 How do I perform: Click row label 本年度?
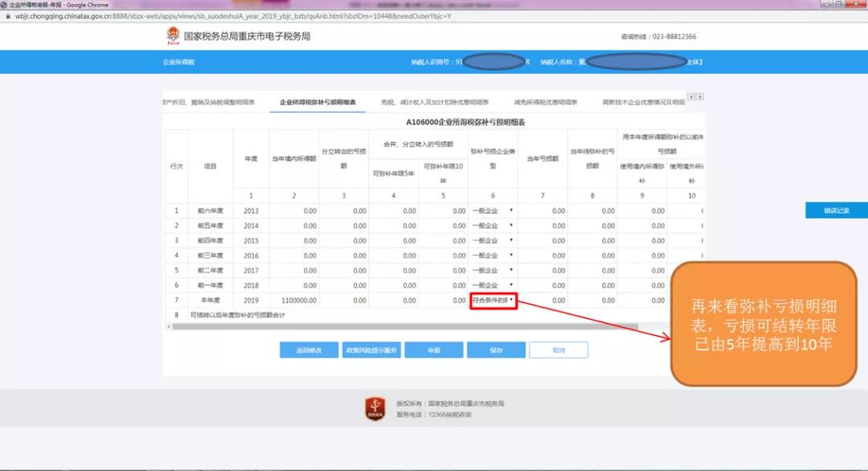click(x=211, y=301)
